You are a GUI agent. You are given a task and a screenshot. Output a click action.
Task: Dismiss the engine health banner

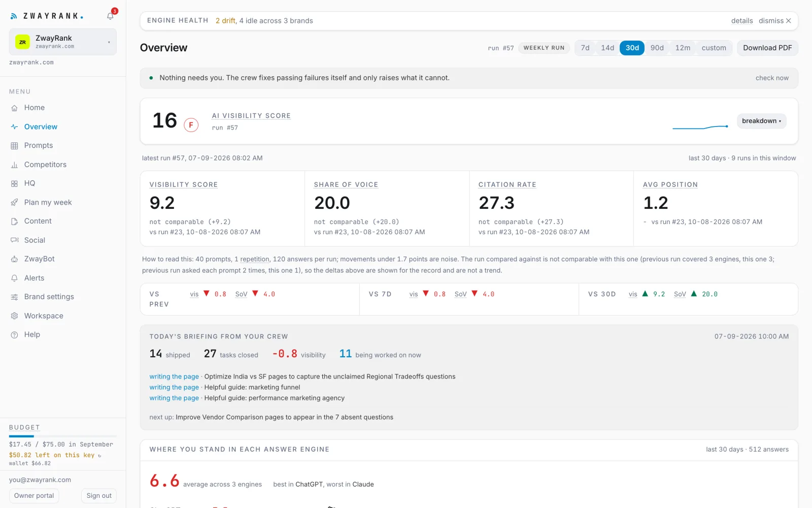775,21
